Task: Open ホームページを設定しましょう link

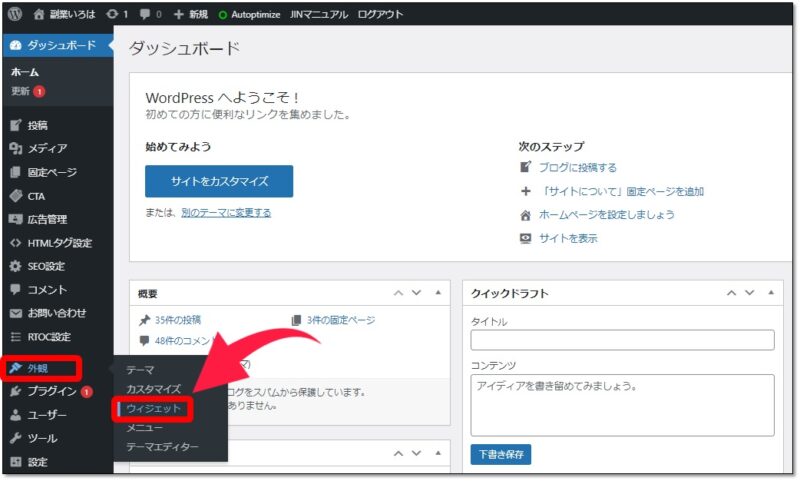Action: point(607,215)
